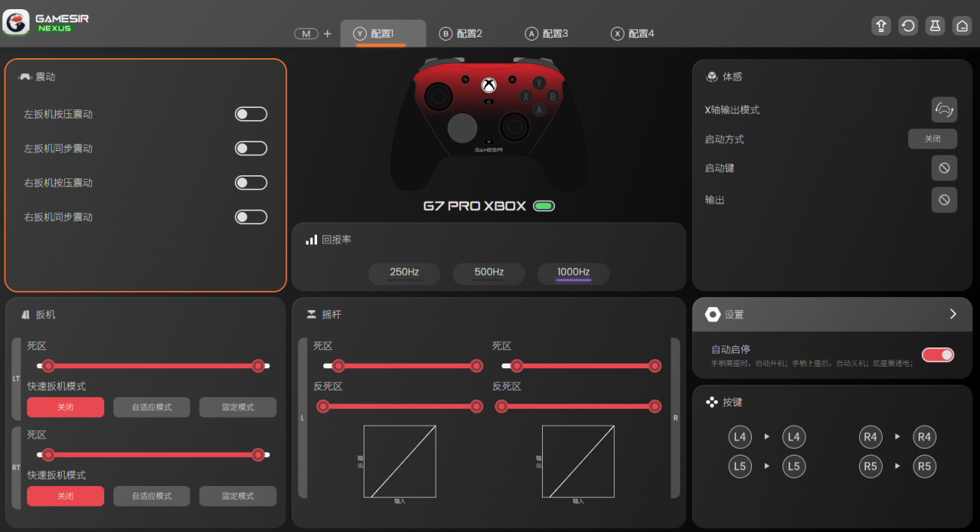Viewport: 980px width, 532px height.
Task: Click the right stick response curve graph
Action: 578,462
